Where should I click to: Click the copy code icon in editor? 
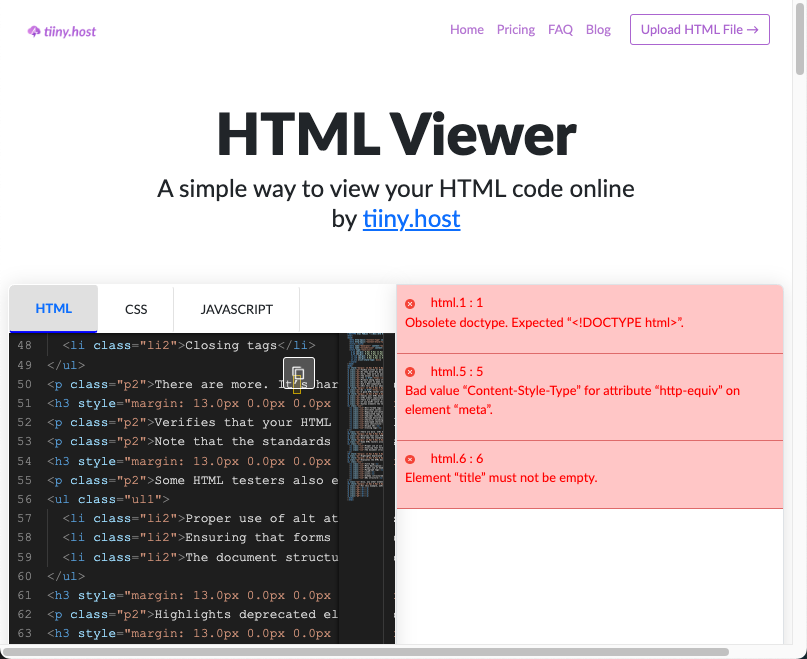(x=299, y=373)
